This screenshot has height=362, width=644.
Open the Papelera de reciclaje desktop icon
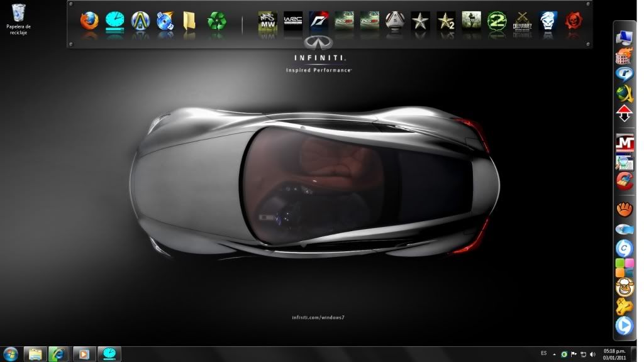[x=18, y=19]
